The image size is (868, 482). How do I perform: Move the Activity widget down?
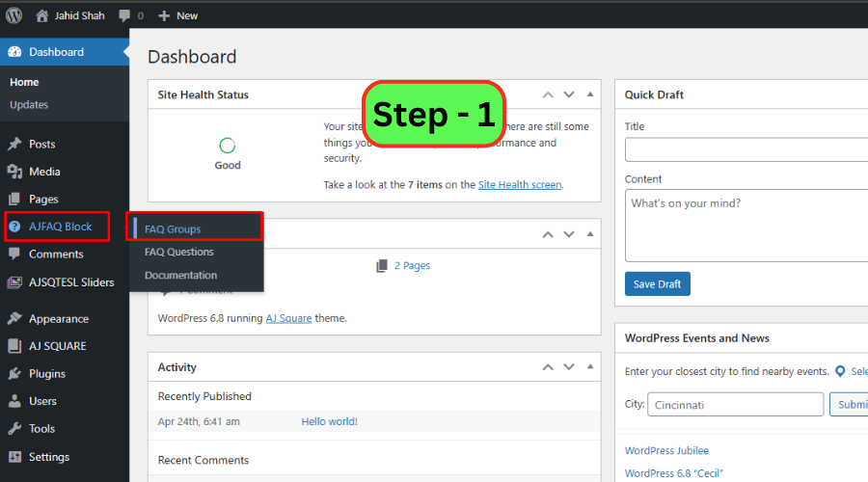coord(568,367)
